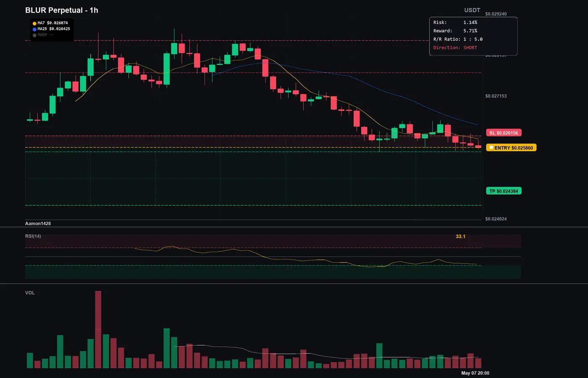Click the MA7 $0.026074 legend value
Viewport: 588px width, 378px height.
pyautogui.click(x=52, y=23)
